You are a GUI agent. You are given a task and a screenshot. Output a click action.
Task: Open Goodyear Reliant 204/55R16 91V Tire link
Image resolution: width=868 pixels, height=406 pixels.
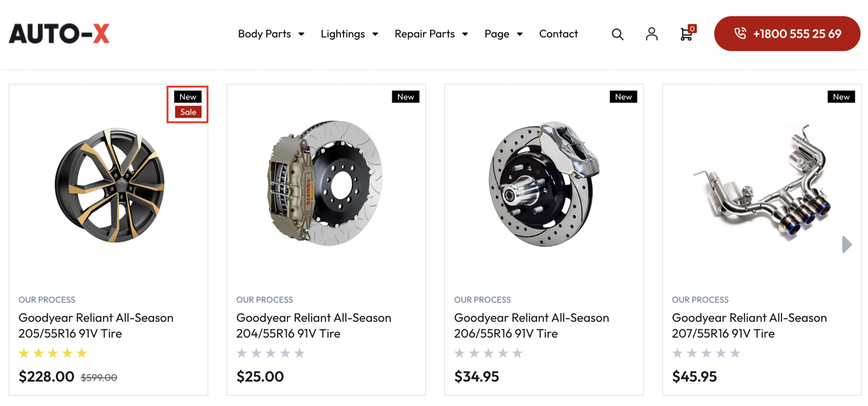(314, 325)
